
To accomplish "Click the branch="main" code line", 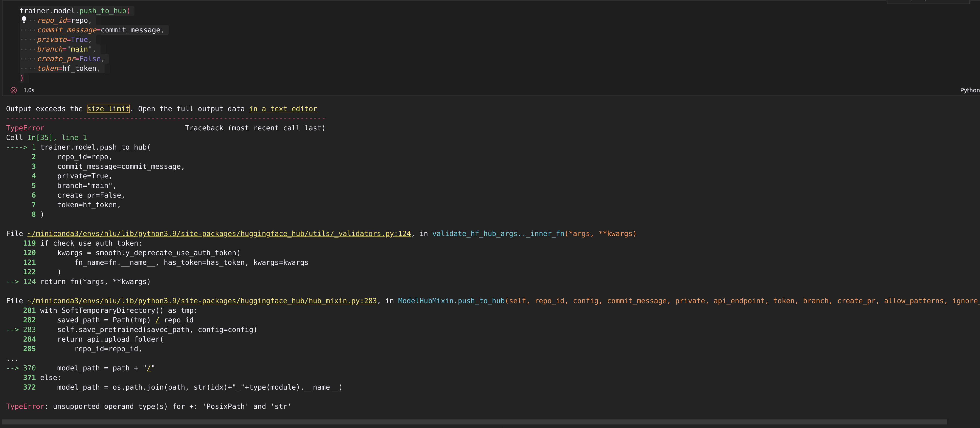I will 65,49.
